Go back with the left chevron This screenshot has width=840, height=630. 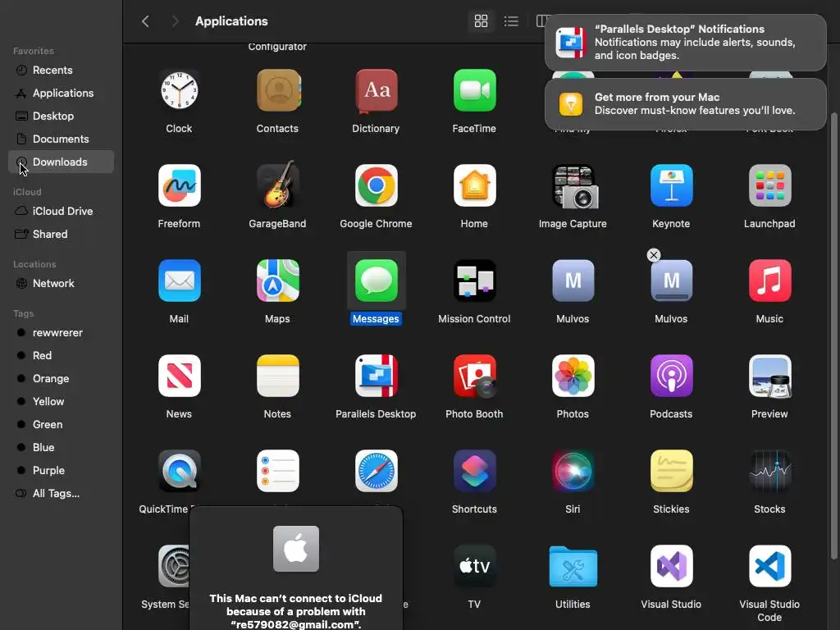(x=145, y=21)
